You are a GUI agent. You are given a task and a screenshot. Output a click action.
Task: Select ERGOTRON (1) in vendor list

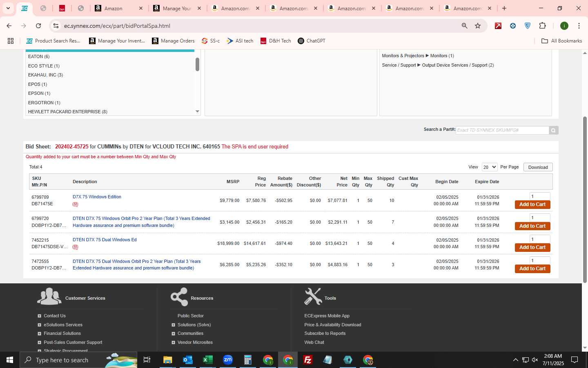click(x=44, y=103)
